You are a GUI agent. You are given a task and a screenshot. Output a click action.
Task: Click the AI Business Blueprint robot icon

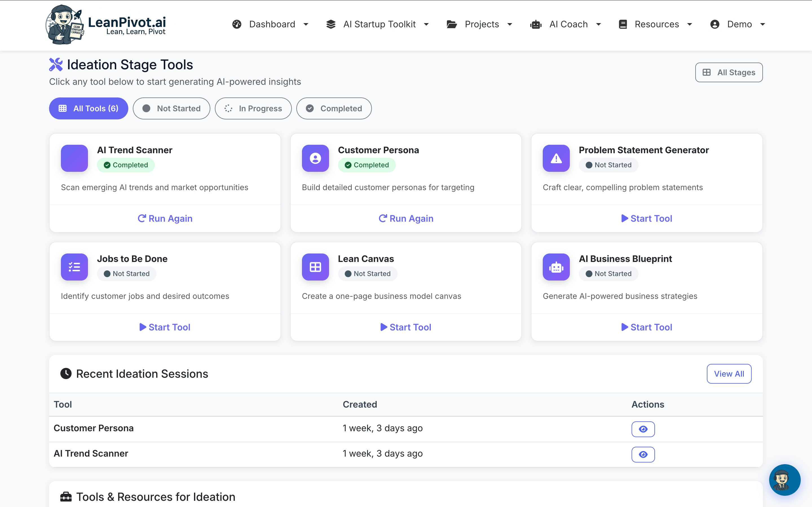click(556, 267)
